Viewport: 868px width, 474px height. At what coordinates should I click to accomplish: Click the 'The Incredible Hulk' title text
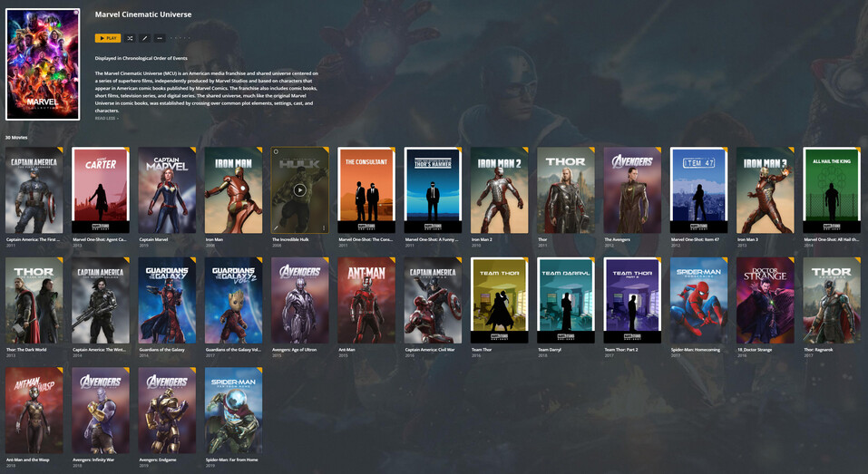click(x=290, y=239)
